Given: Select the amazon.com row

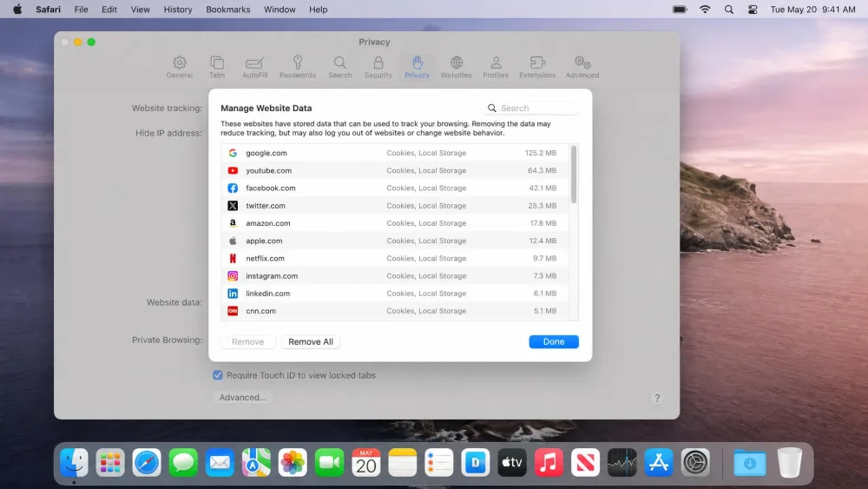Looking at the screenshot, I should click(395, 223).
